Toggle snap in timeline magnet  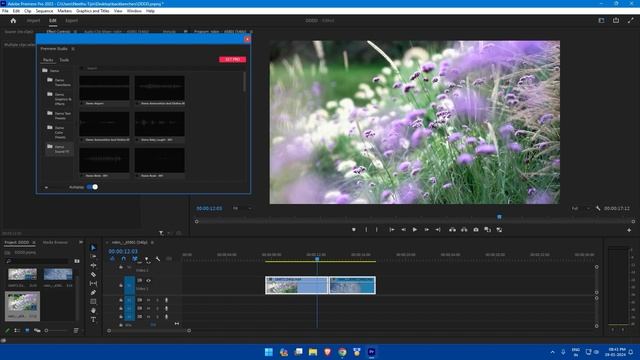123,259
